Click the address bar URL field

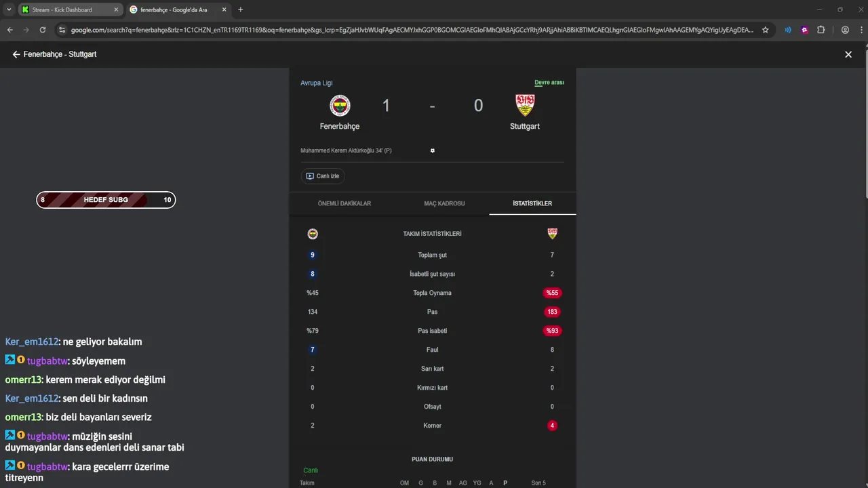407,30
